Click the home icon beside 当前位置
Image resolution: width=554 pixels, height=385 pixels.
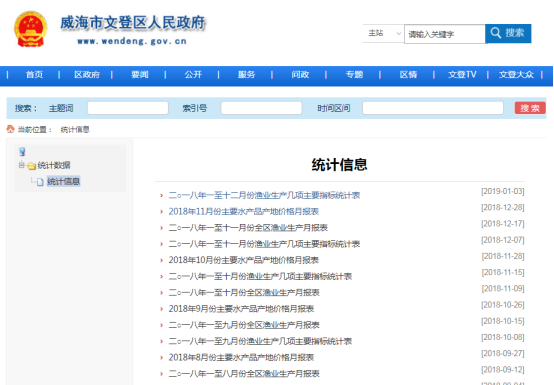coord(11,129)
